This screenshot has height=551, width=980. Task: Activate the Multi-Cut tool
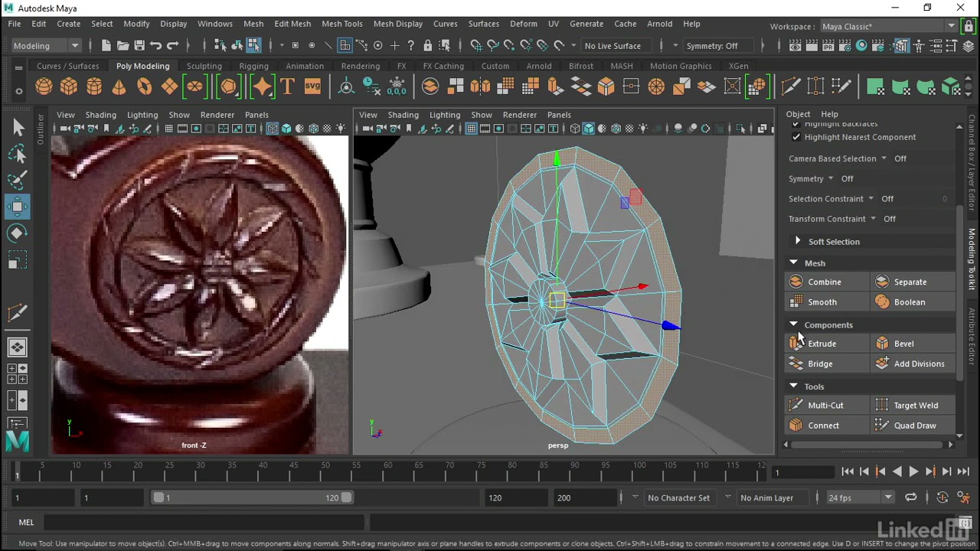826,406
